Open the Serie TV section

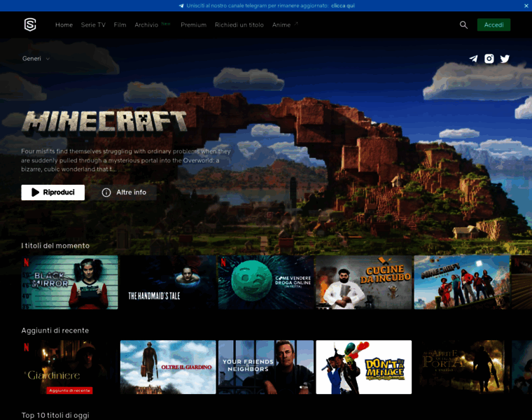(93, 24)
